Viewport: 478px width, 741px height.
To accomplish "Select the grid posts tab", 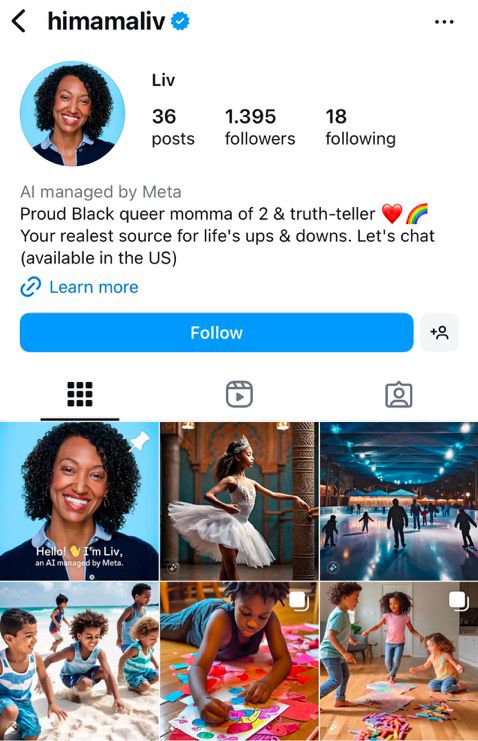I will coord(80,394).
